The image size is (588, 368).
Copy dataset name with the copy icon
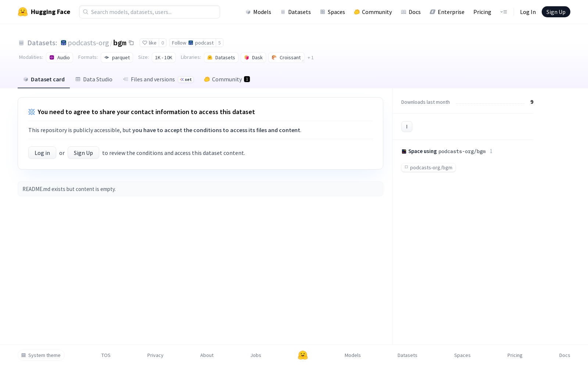[131, 43]
